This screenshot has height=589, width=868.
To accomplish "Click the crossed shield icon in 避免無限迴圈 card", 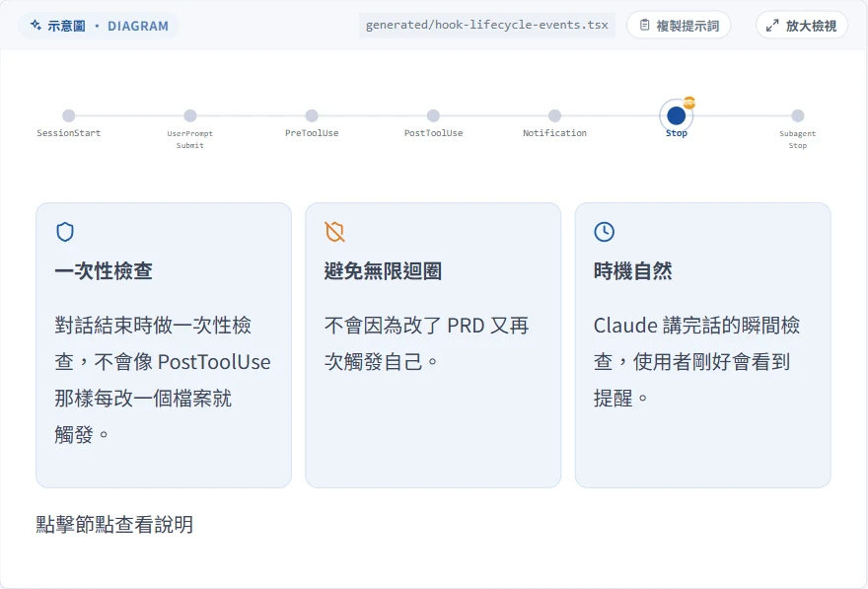I will 335,232.
